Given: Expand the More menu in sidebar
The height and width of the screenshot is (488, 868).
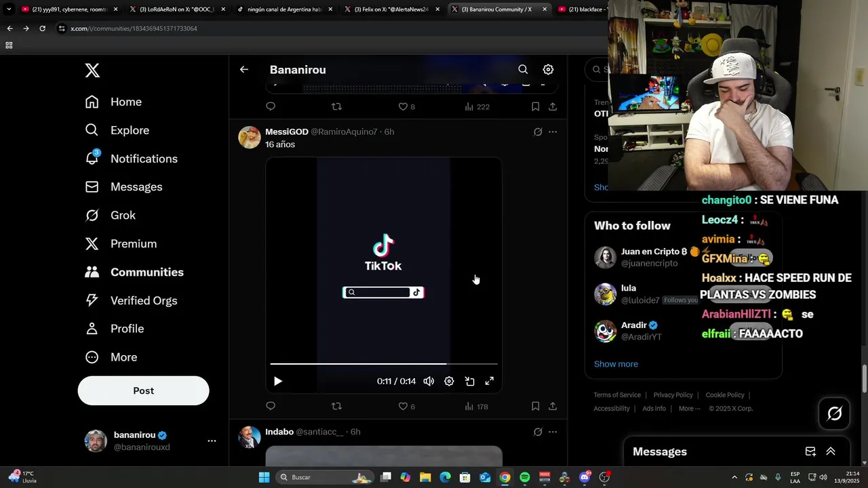Looking at the screenshot, I should coord(111,357).
